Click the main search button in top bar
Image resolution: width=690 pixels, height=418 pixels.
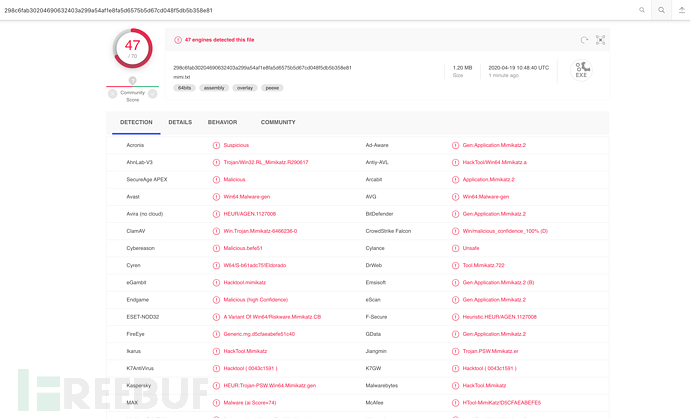tap(661, 10)
